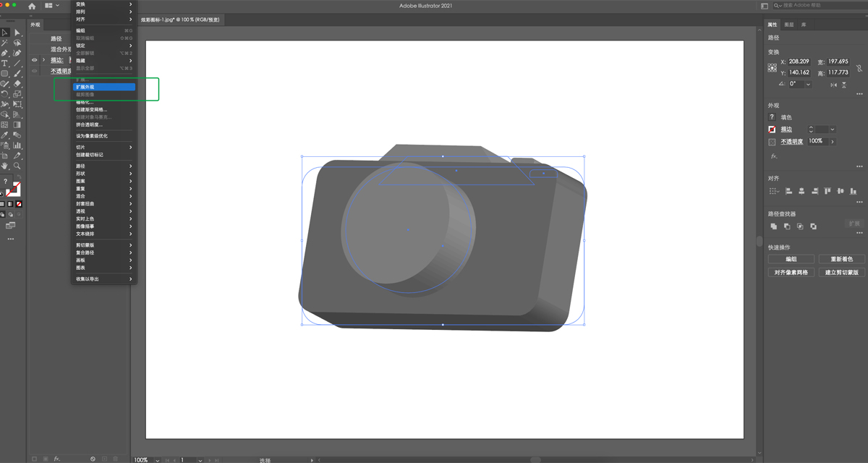
Task: Activate the Zoom magnifier tool
Action: coord(17,166)
